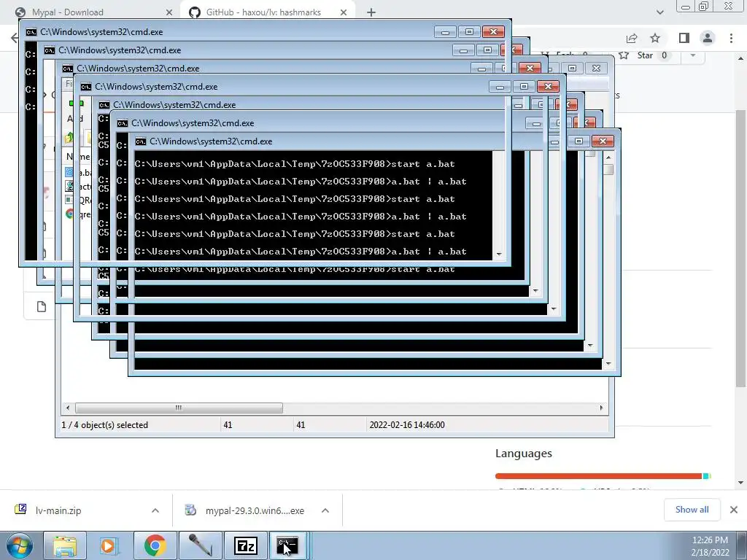The height and width of the screenshot is (560, 747).
Task: Click the cmd window scrollbar up arrow
Action: point(608,157)
